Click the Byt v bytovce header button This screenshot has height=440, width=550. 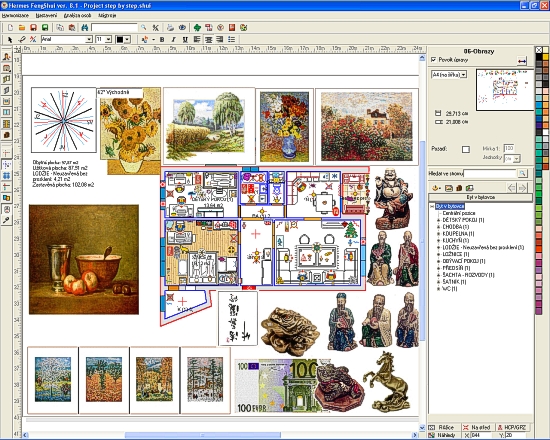(x=480, y=198)
